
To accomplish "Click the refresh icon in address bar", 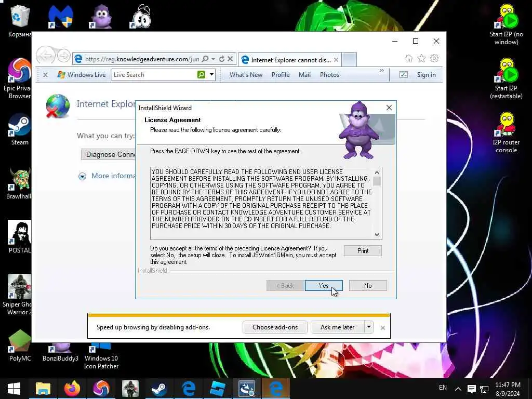I will click(x=222, y=59).
